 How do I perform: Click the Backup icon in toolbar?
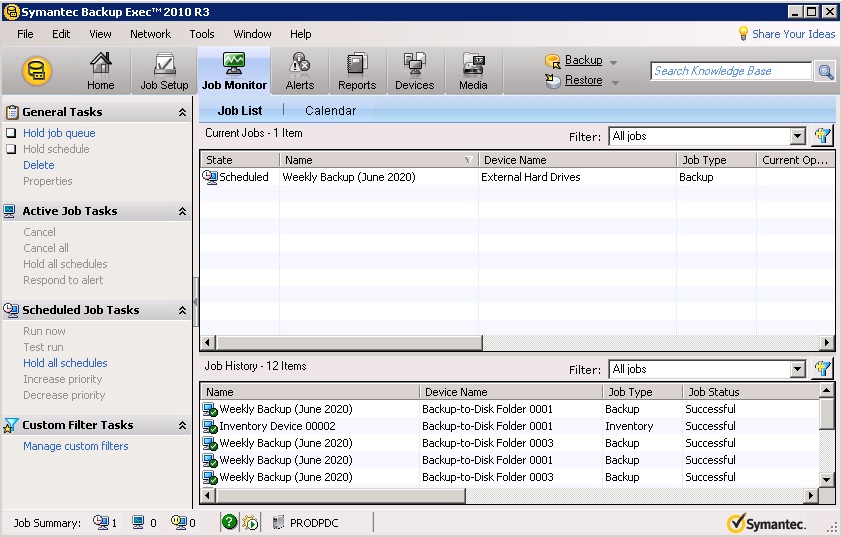553,61
